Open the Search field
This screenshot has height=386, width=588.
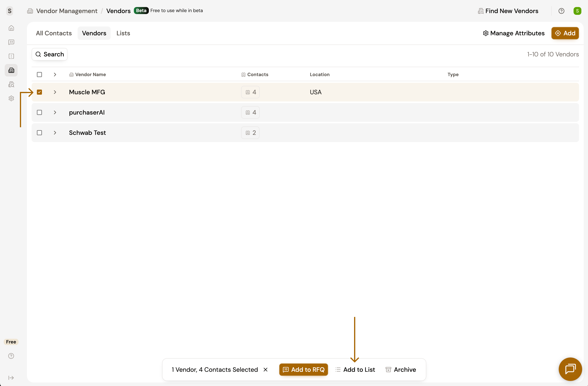pos(50,54)
